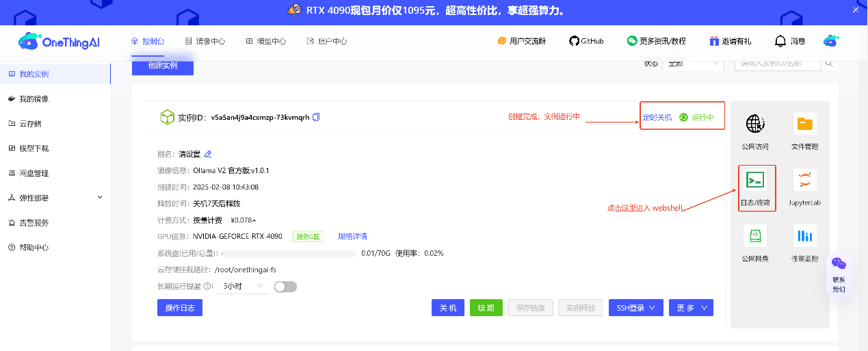Toggle the 长期运行提醒 switch
The width and height of the screenshot is (868, 351).
[285, 287]
